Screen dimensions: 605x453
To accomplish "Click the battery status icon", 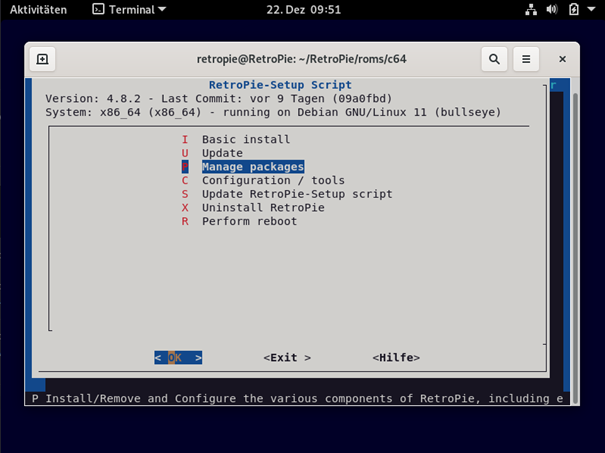I will (574, 10).
